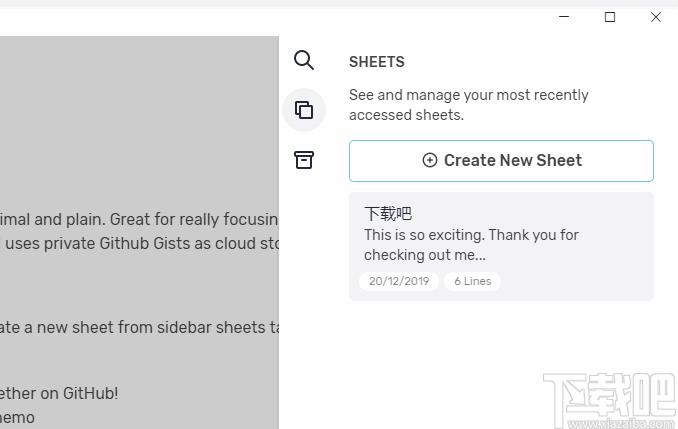Image resolution: width=678 pixels, height=429 pixels.
Task: Click the "uses private Github Gists" line
Action: (x=140, y=243)
